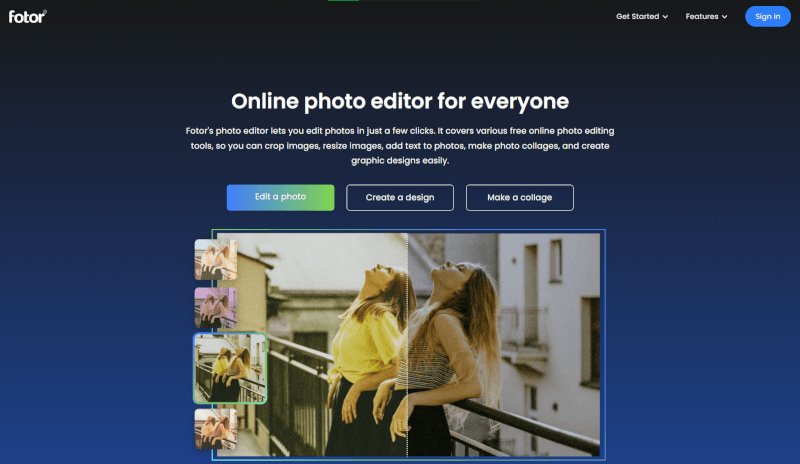Click the Create a design button

point(399,197)
